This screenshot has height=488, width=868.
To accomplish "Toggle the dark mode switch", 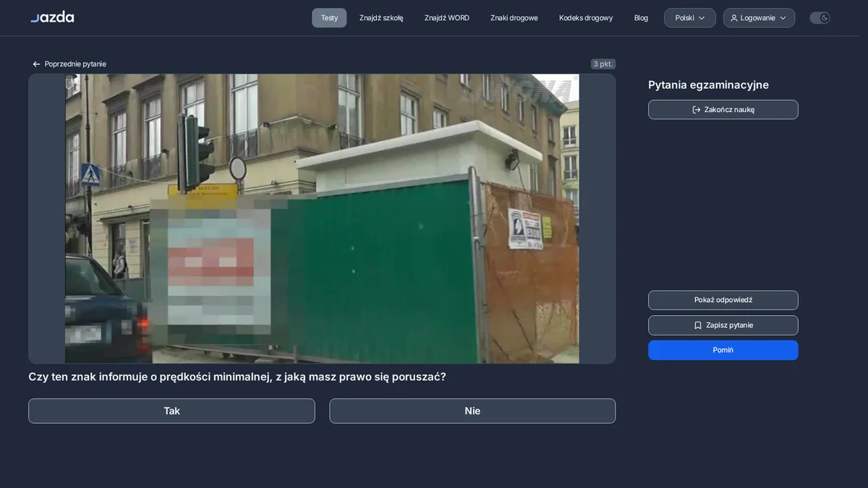I will (820, 18).
